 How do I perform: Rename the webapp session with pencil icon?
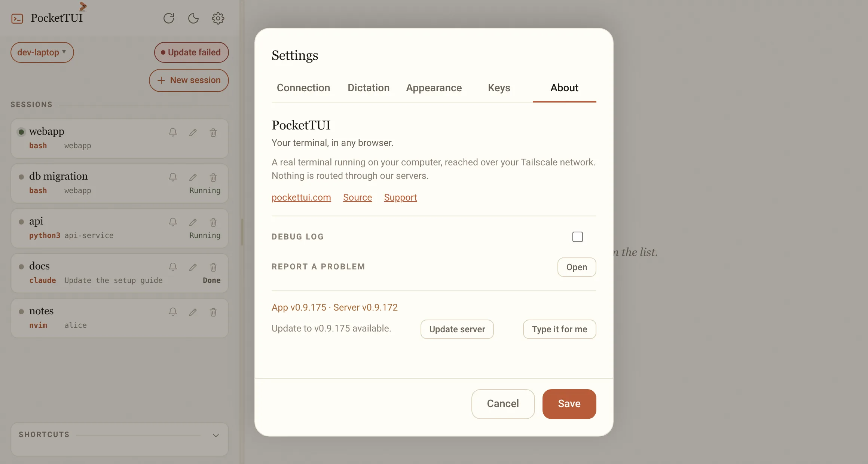193,132
